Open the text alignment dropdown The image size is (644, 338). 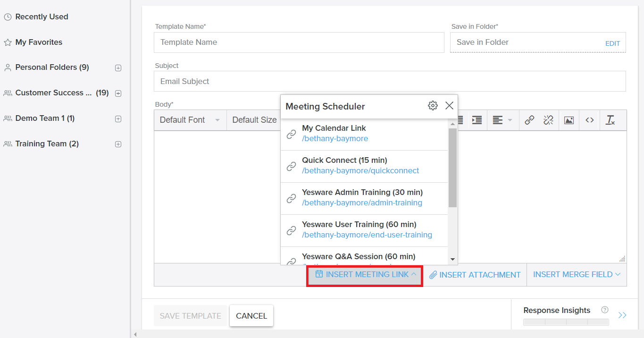tap(502, 120)
